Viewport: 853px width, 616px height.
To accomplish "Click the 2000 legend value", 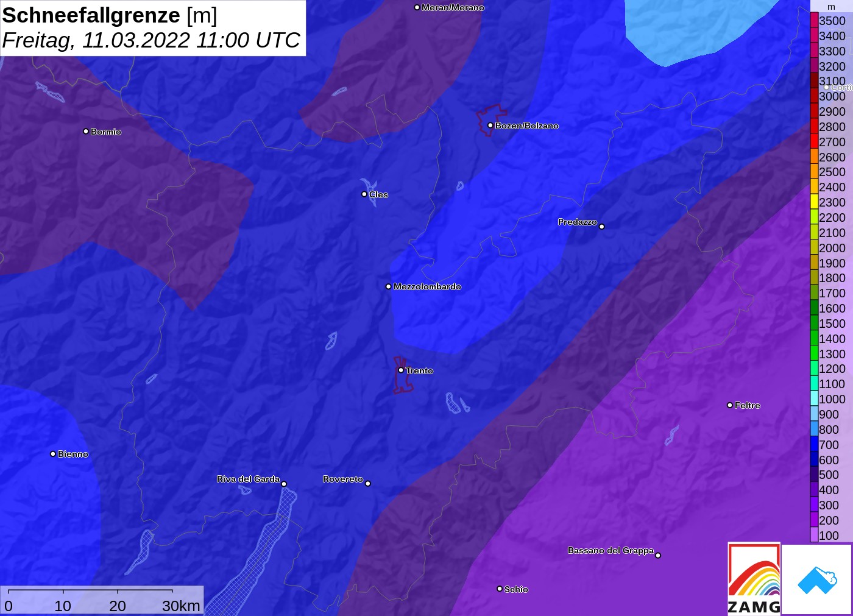I will 832,248.
